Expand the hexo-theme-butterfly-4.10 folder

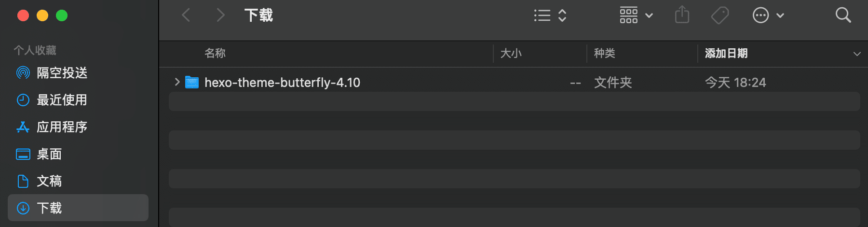pos(177,82)
